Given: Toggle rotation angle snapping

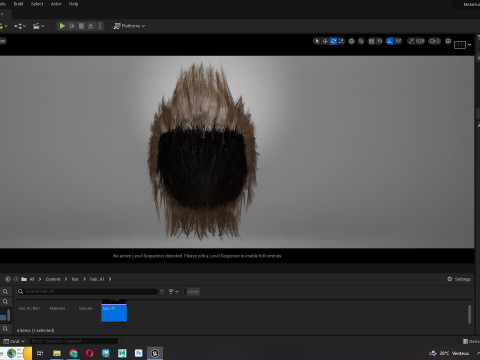Looking at the screenshot, I should pos(390,41).
